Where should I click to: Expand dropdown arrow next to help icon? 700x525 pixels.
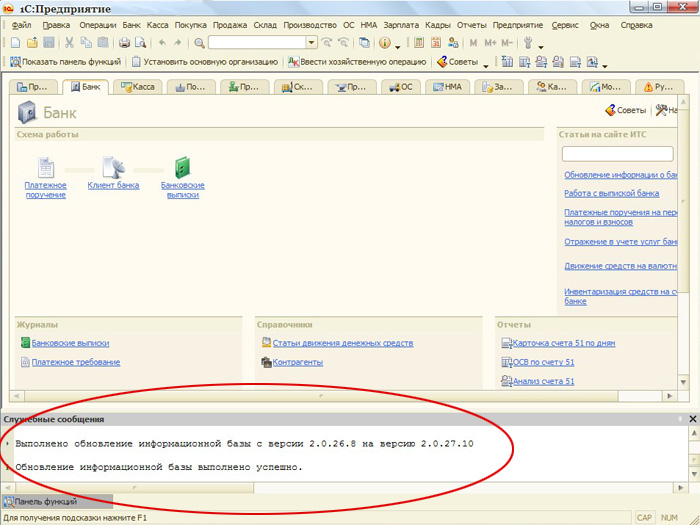click(x=397, y=46)
